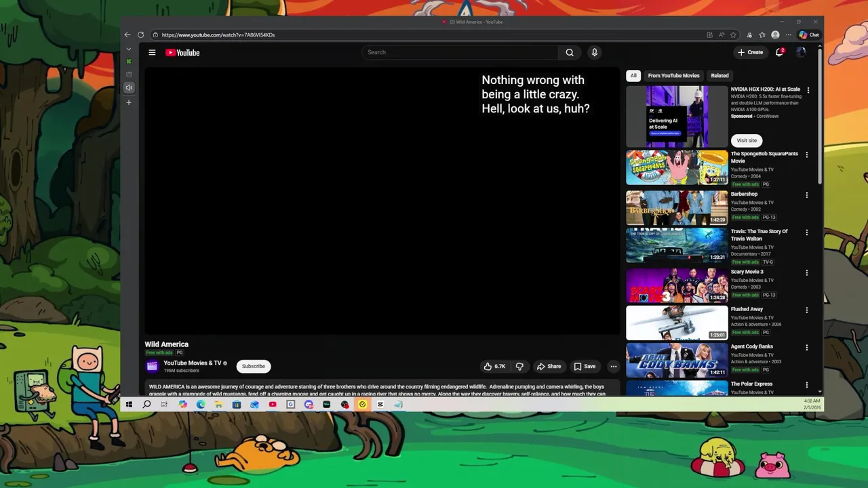
Task: Open options for Flushed Away
Action: click(x=807, y=310)
